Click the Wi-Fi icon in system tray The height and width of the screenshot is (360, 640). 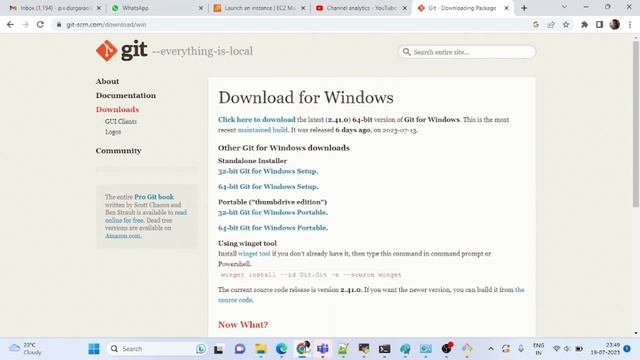point(556,349)
